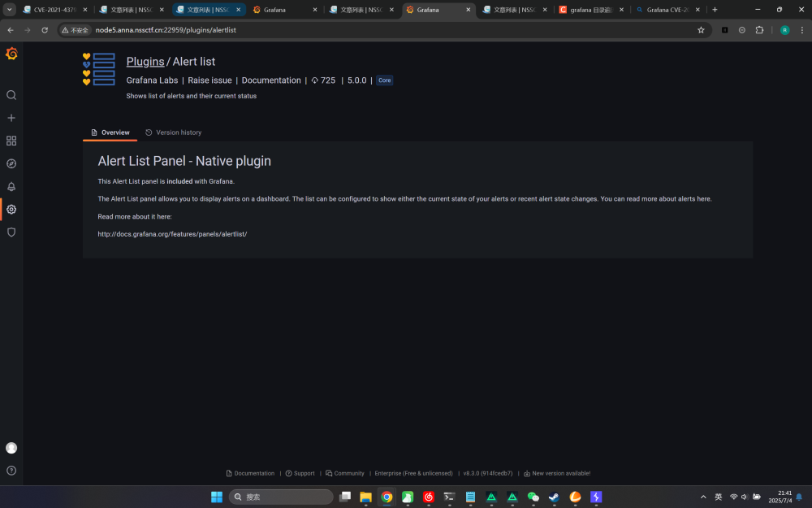The width and height of the screenshot is (812, 508).
Task: Go to Plugins via the breadcrumb link
Action: [145, 61]
